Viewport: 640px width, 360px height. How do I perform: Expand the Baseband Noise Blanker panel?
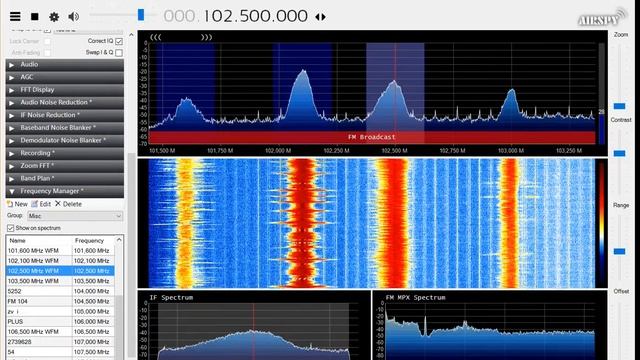coord(64,128)
